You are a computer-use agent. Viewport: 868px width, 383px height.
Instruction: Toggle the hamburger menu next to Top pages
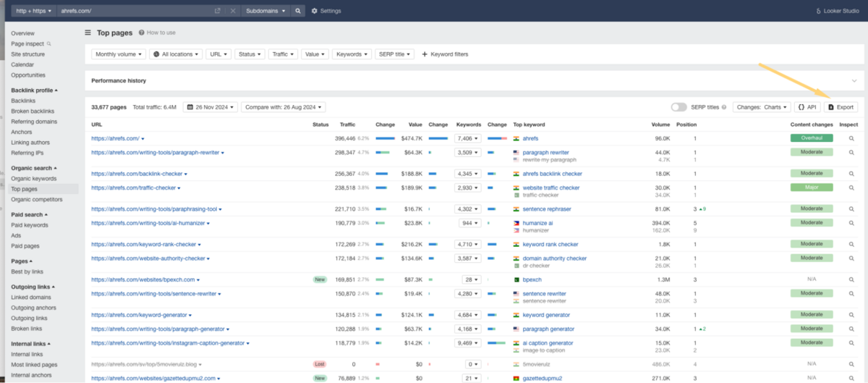click(88, 33)
